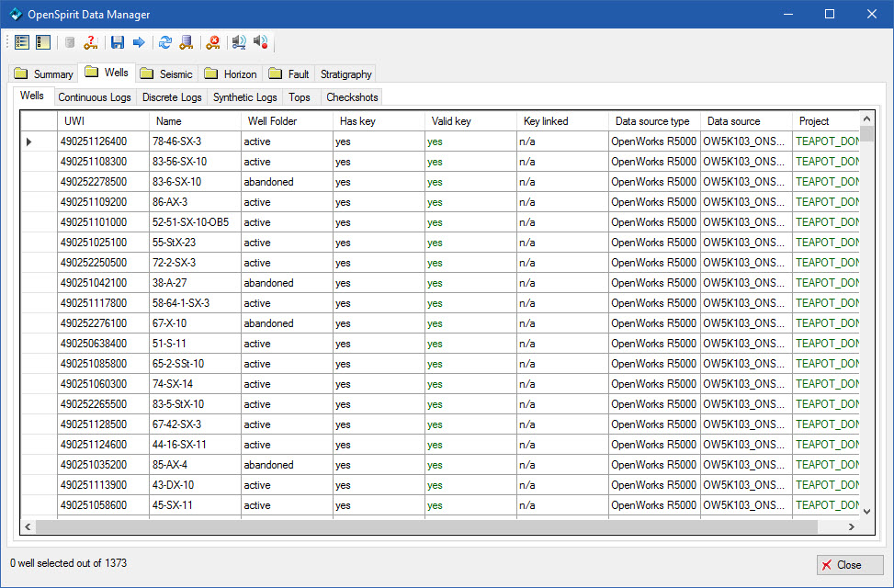Viewport: 894px width, 588px height.
Task: Select the Checkshots sub-tab
Action: [x=352, y=97]
